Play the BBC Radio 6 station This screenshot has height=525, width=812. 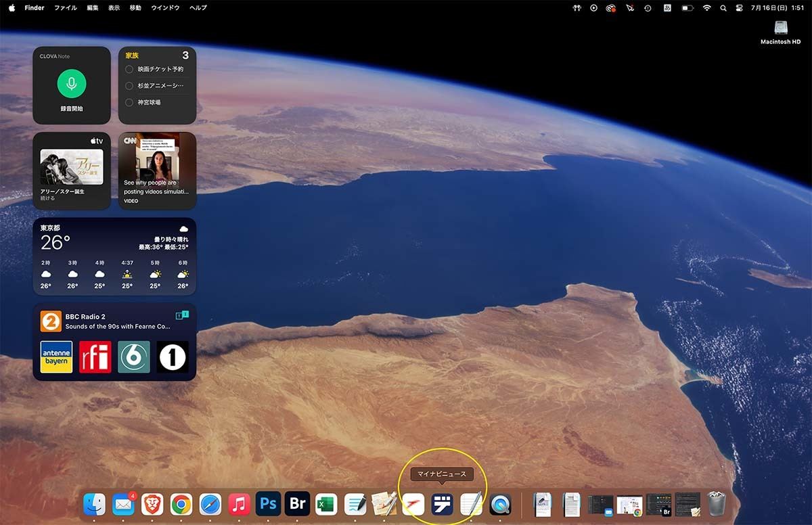click(x=134, y=357)
